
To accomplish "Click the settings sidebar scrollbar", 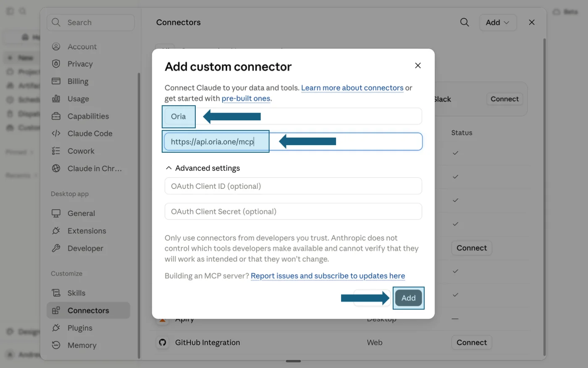I will coord(139,215).
